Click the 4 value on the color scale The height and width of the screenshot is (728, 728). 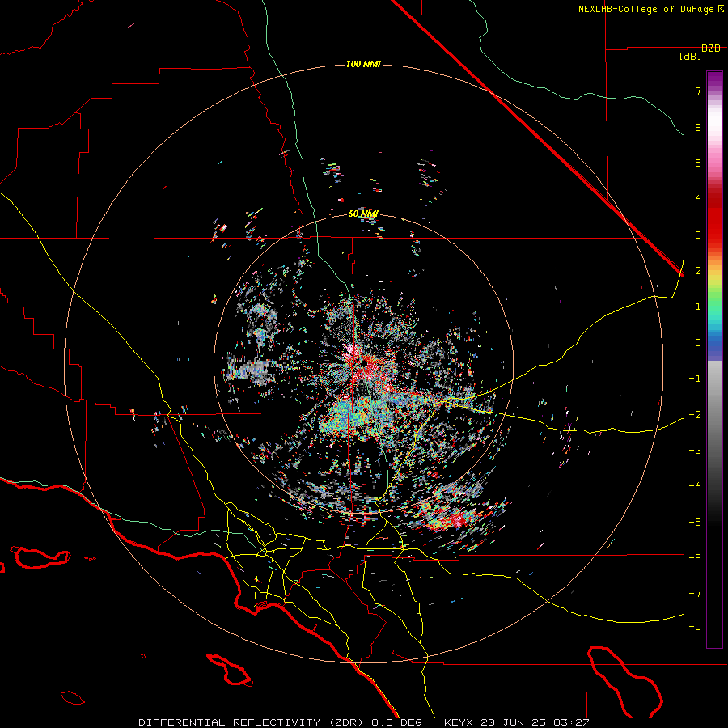698,199
